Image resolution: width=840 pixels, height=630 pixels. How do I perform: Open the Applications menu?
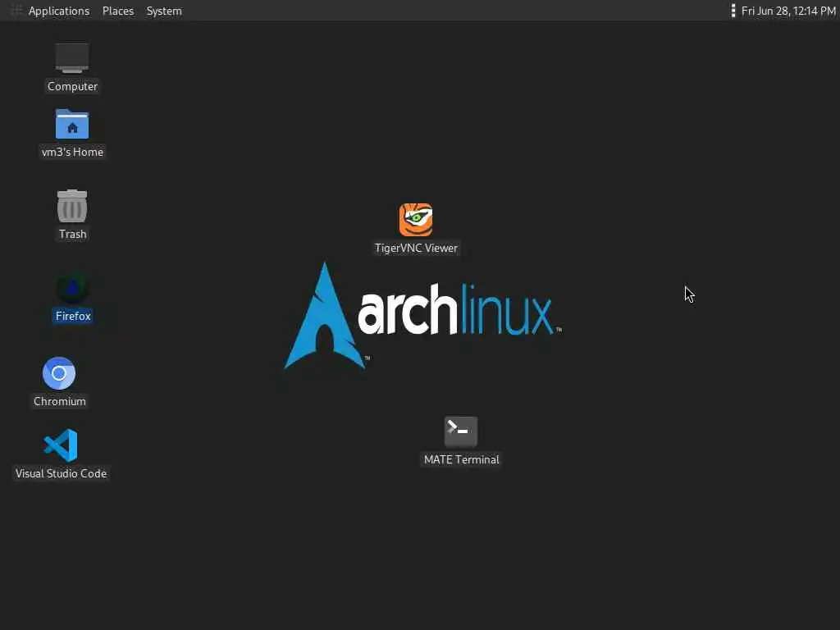pos(59,11)
